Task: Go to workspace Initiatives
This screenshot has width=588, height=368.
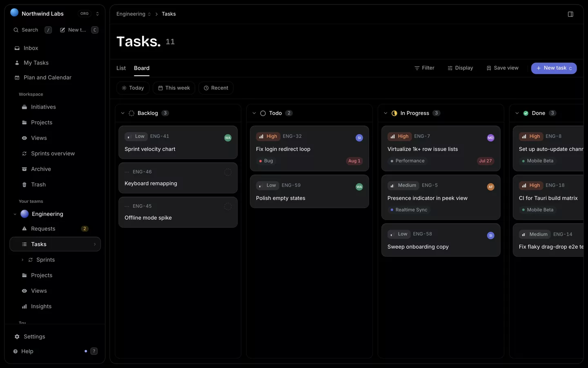Action: [55, 107]
